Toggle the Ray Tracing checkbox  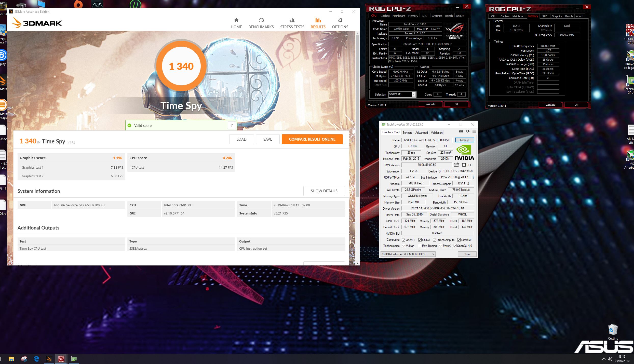420,246
